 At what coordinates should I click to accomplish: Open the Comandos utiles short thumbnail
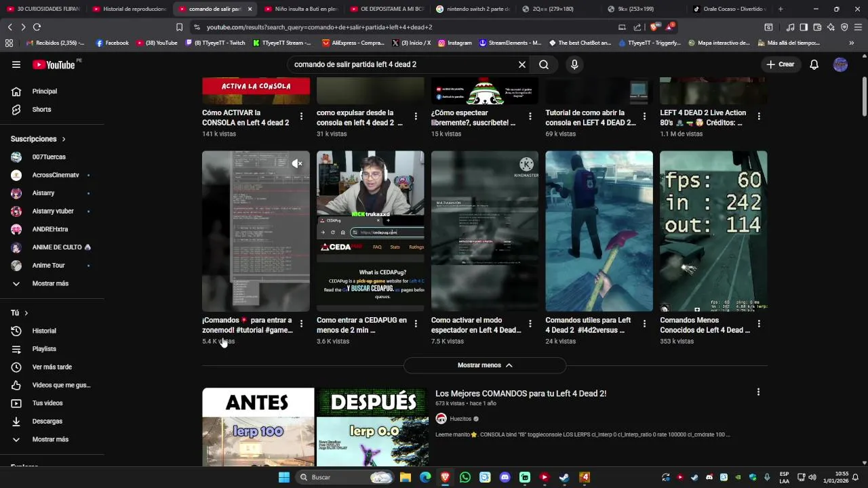(x=599, y=231)
